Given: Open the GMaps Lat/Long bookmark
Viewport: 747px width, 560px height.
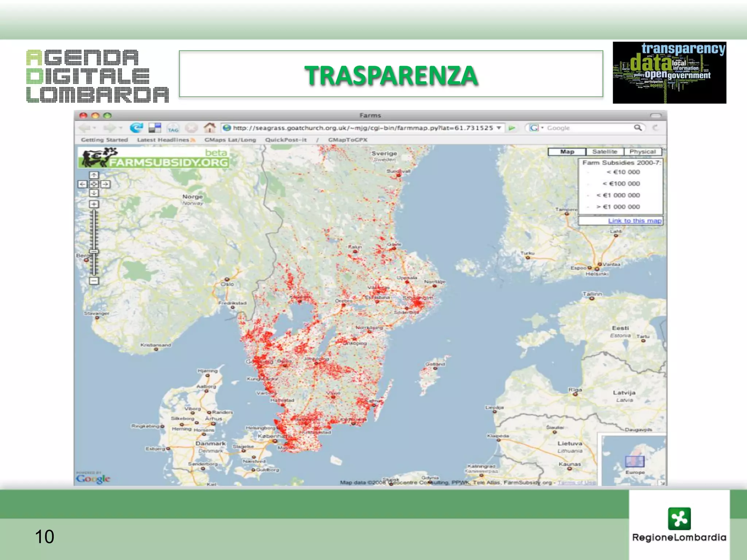Looking at the screenshot, I should point(230,140).
